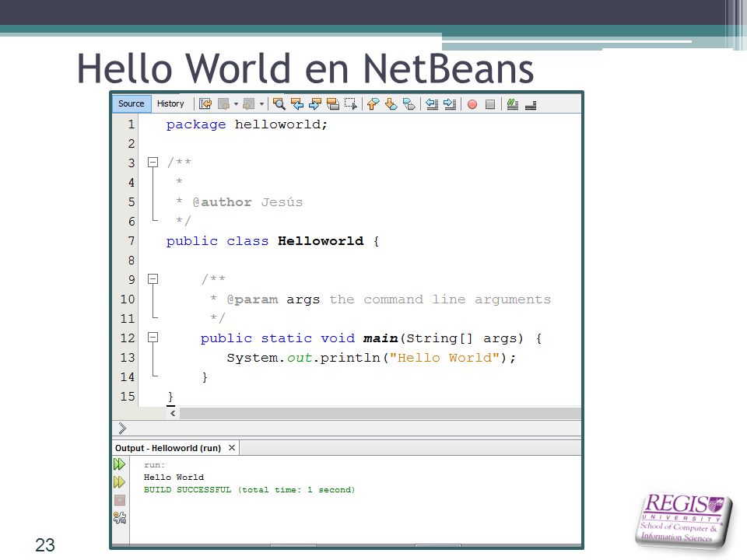Click the class name Helloworld
The width and height of the screenshot is (747, 560).
(321, 241)
